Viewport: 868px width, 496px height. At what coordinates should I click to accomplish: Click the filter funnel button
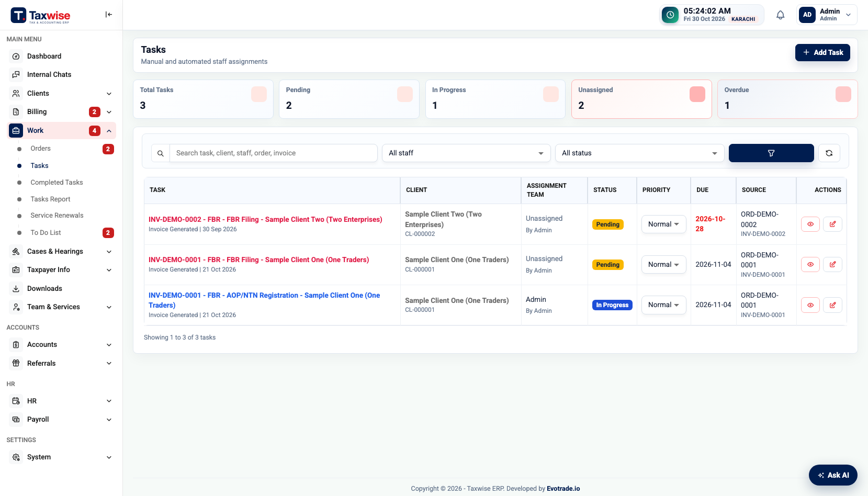click(771, 153)
